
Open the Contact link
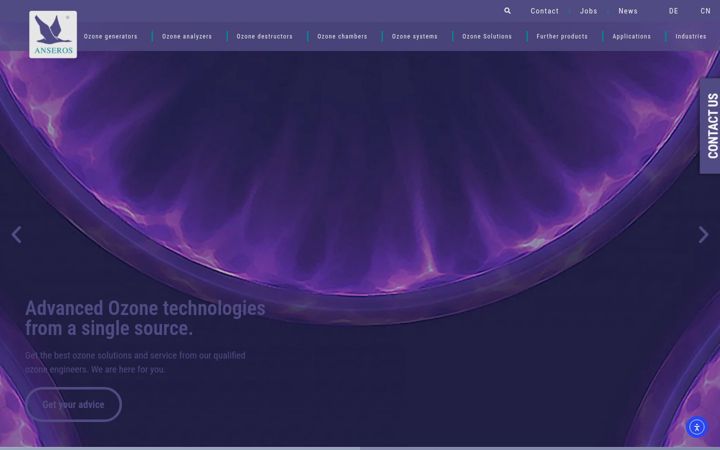coord(545,11)
